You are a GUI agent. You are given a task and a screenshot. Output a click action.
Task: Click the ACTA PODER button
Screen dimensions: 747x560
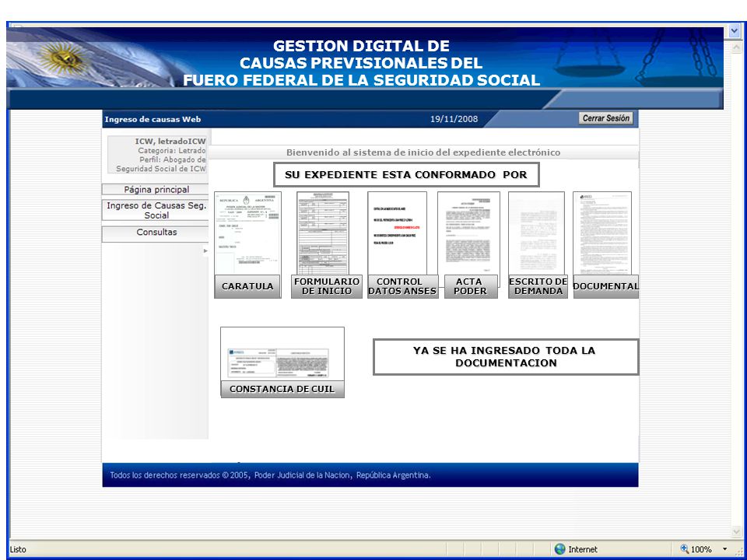pyautogui.click(x=471, y=287)
